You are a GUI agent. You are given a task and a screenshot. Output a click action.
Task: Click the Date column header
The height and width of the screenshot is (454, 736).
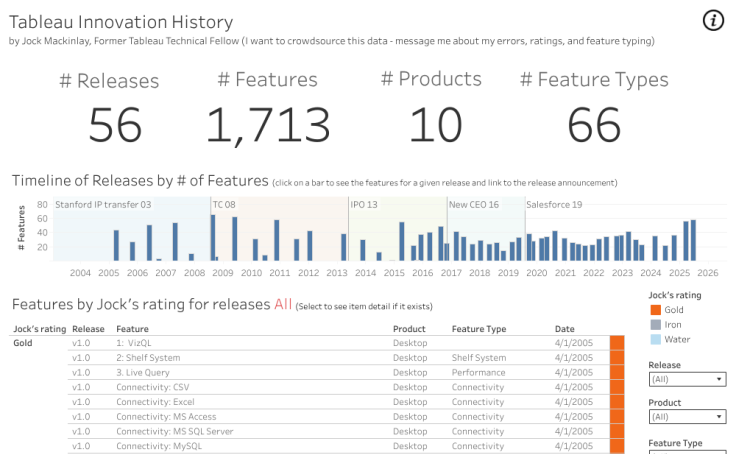pos(565,329)
